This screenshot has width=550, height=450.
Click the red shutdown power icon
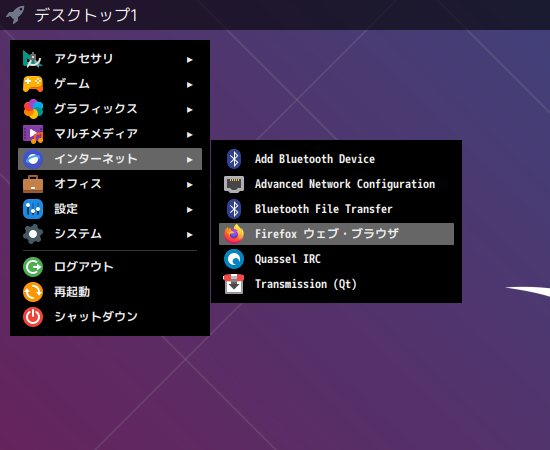click(33, 317)
